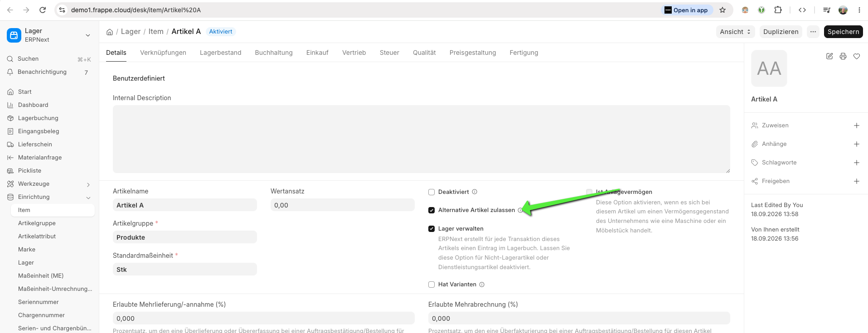Click the home icon in the breadcrumb
This screenshot has height=333, width=868.
tap(110, 32)
